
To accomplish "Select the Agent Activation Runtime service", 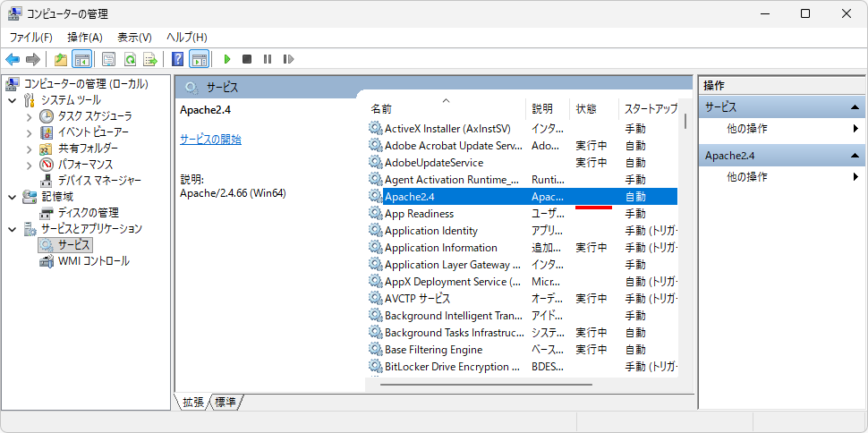I will 522,180.
